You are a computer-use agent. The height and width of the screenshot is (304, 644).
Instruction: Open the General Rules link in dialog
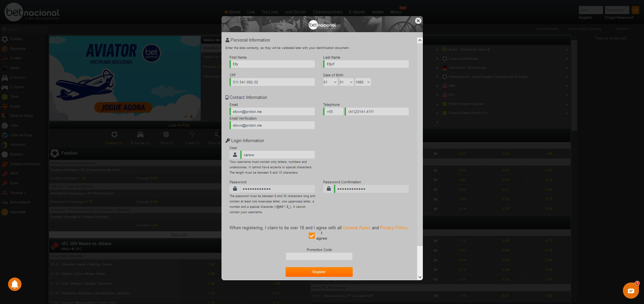click(x=356, y=228)
